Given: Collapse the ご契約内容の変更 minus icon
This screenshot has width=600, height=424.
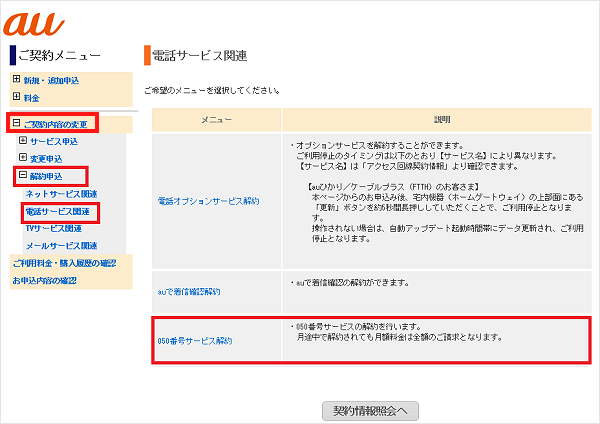Looking at the screenshot, I should click(x=16, y=124).
